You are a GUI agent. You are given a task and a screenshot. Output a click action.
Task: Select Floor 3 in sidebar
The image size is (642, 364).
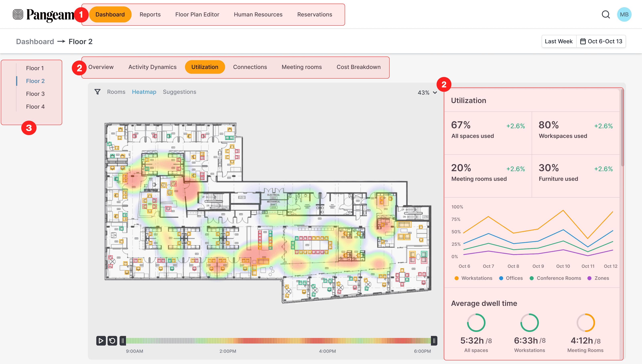click(35, 94)
